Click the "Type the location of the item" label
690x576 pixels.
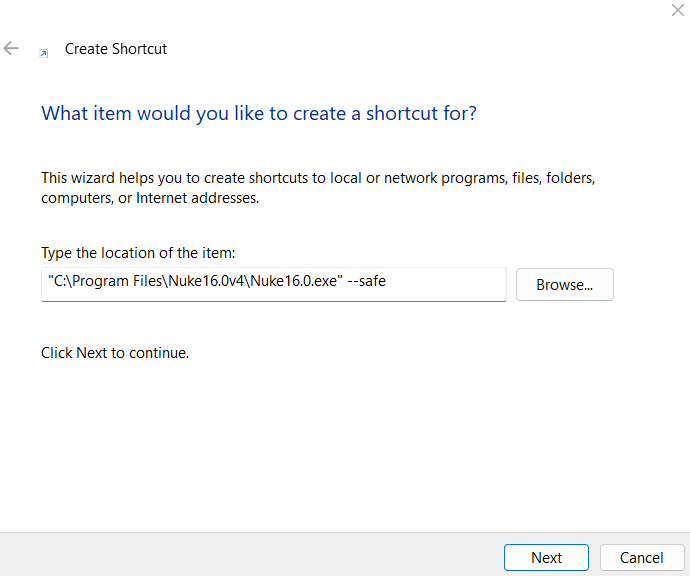click(138, 253)
